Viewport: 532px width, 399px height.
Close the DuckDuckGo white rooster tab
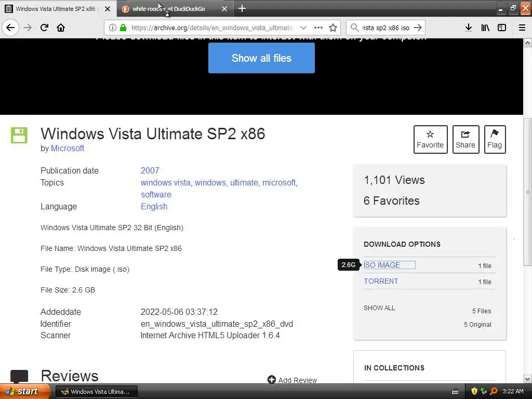[x=224, y=9]
